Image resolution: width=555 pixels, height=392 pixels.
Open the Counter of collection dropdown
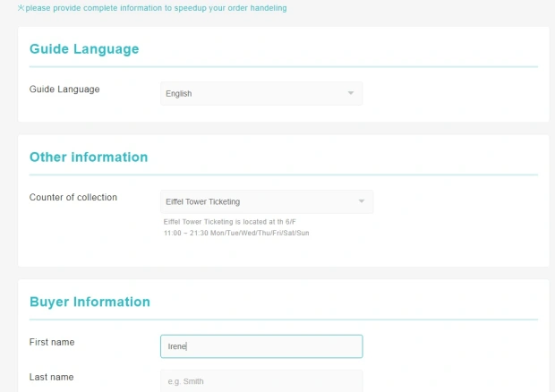[267, 201]
